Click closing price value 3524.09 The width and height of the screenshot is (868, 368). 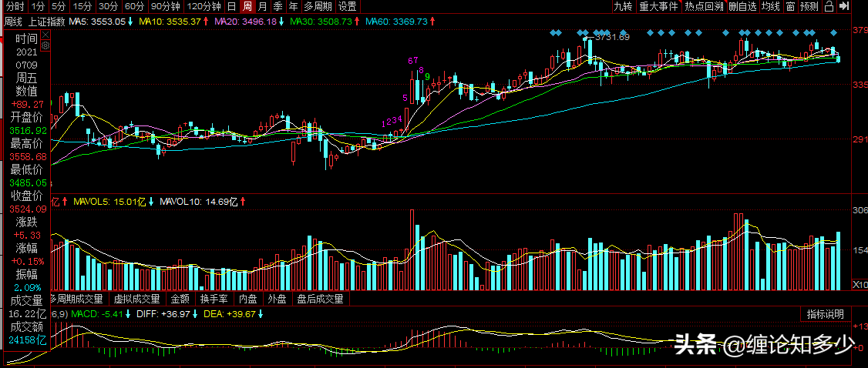tap(28, 209)
